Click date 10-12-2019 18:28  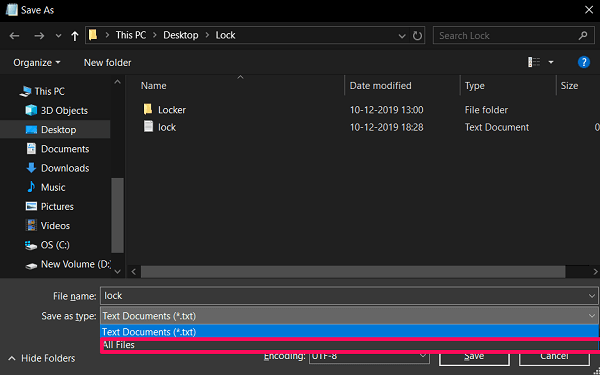(386, 127)
